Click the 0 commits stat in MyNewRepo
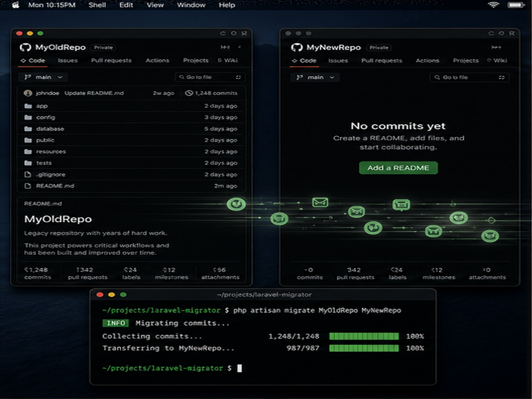The image size is (532, 399). tap(310, 273)
